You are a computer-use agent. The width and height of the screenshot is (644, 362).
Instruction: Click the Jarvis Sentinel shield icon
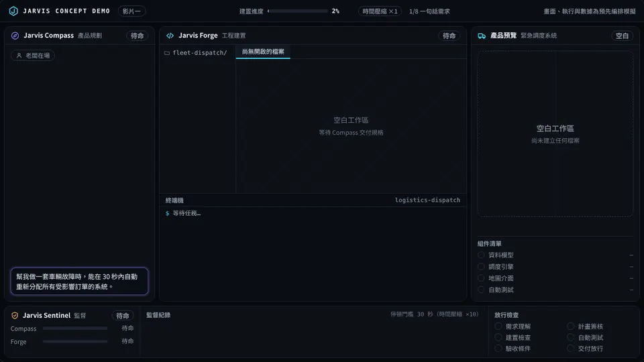point(15,316)
